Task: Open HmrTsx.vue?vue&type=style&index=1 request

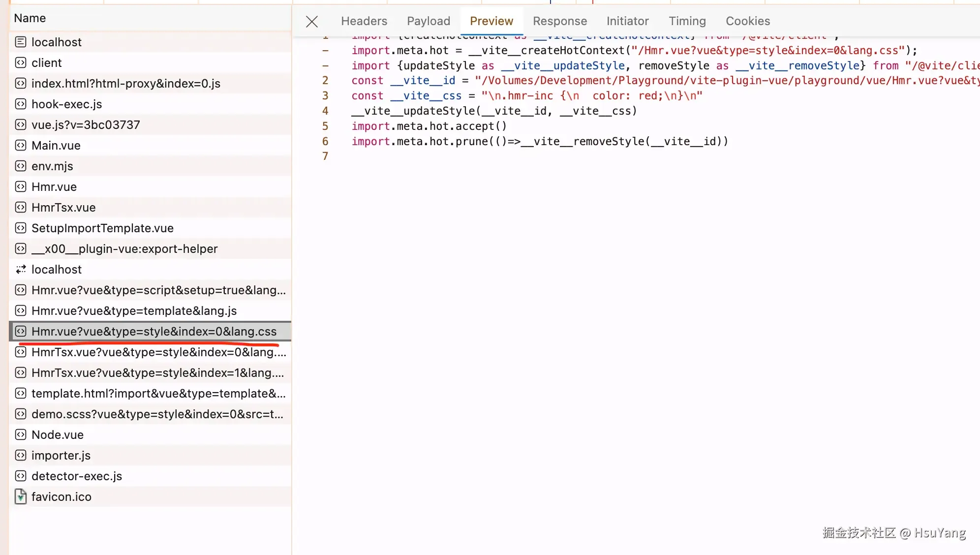Action: (x=150, y=372)
